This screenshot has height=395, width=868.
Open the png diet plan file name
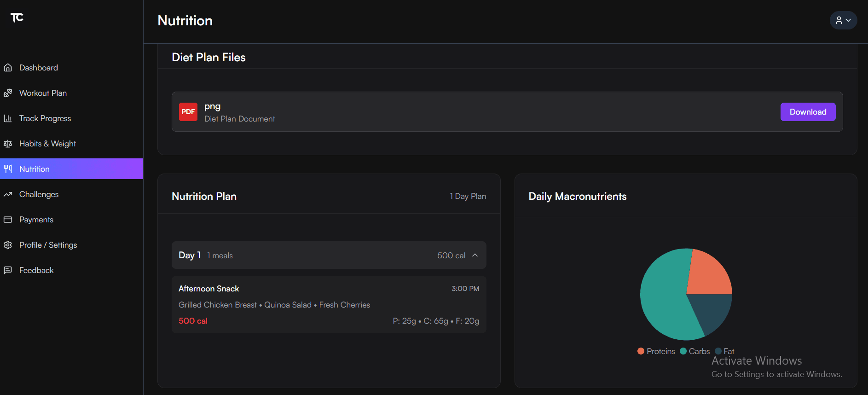pos(212,106)
